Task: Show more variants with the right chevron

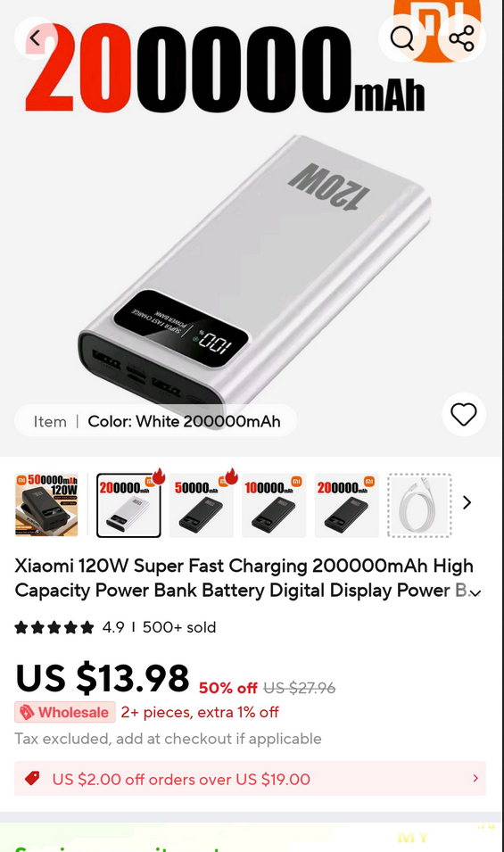Action: click(467, 502)
